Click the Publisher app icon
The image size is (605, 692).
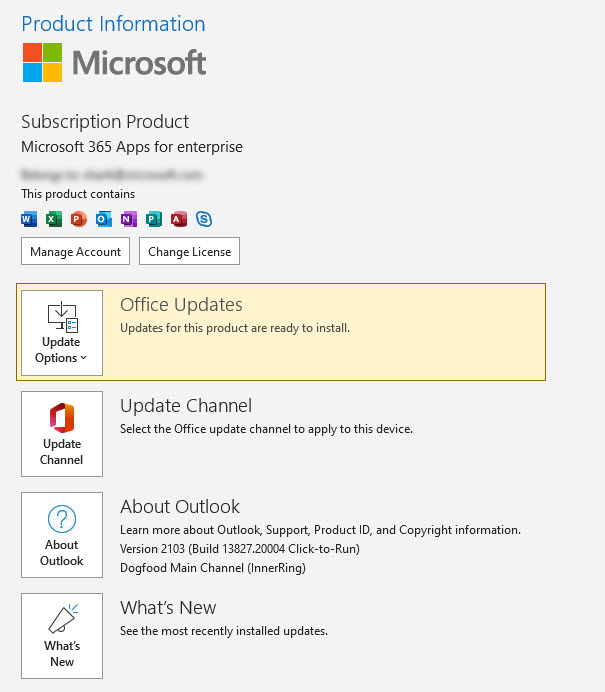[154, 219]
